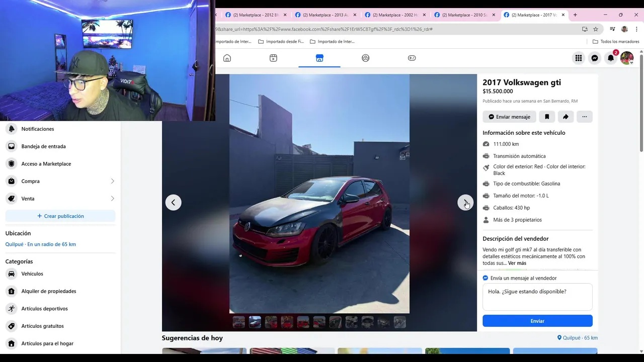The image size is (644, 362).
Task: Open the notifications bell with badge
Action: [x=611, y=58]
